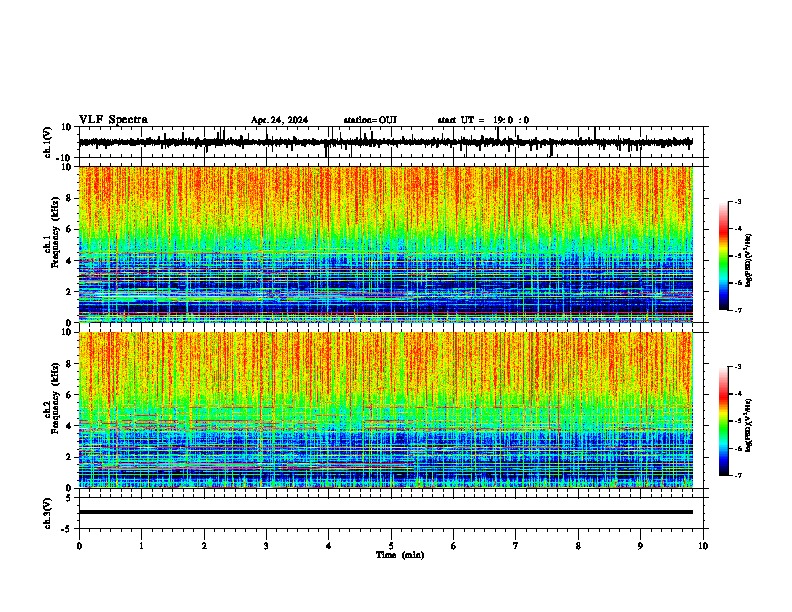This screenshot has width=792, height=612.
Task: Click time axis tick label "1"
Action: pyautogui.click(x=141, y=546)
